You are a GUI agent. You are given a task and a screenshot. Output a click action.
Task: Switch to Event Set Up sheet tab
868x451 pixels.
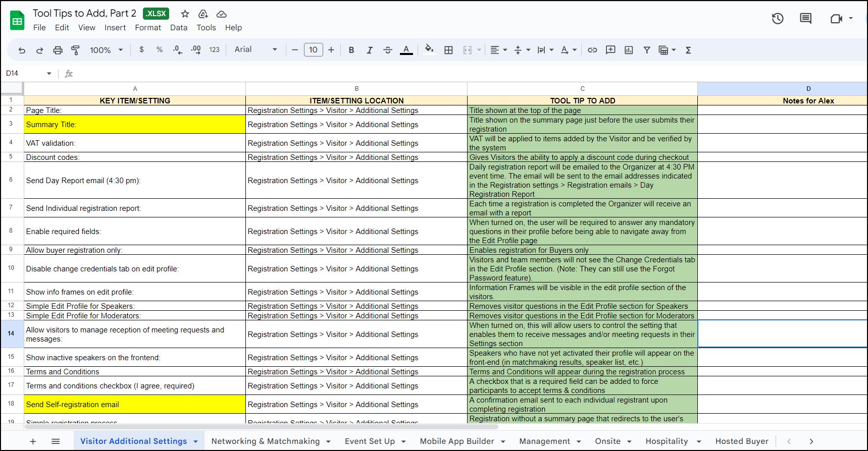pyautogui.click(x=370, y=441)
